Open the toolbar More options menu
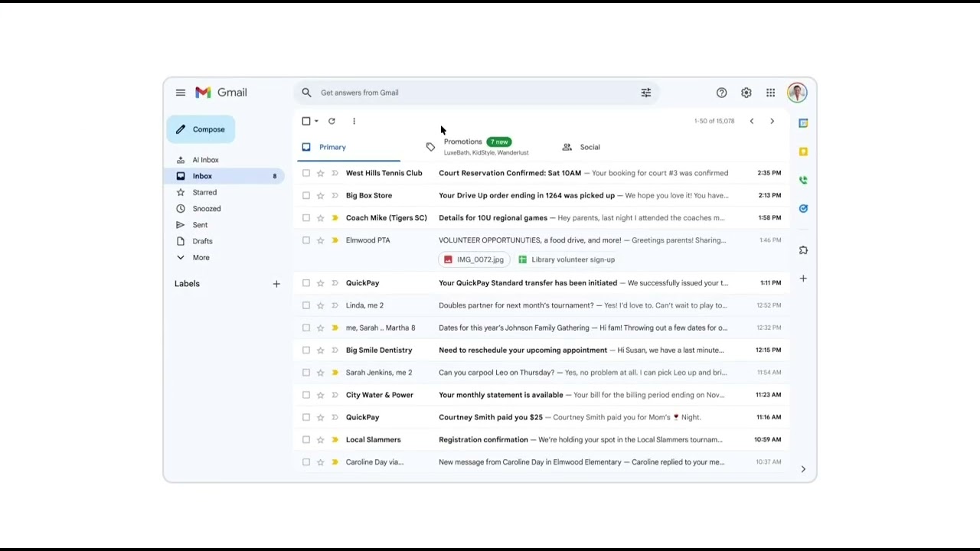 point(354,121)
